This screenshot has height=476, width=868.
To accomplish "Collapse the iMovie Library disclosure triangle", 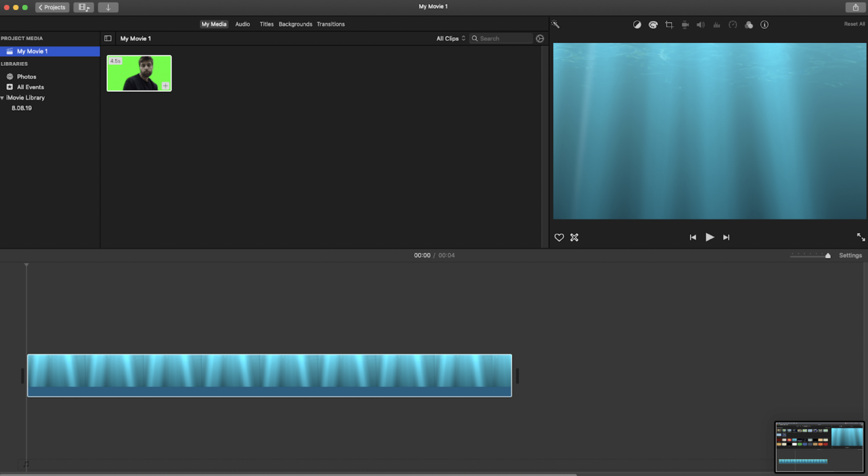I will point(3,98).
